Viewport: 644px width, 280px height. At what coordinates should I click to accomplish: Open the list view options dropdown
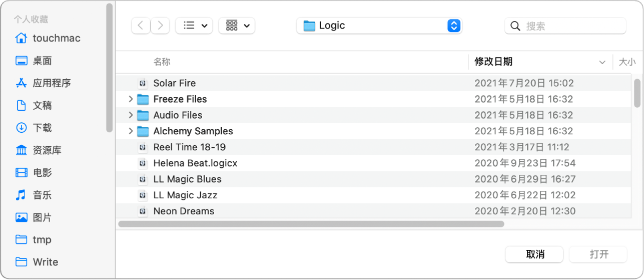tap(194, 26)
